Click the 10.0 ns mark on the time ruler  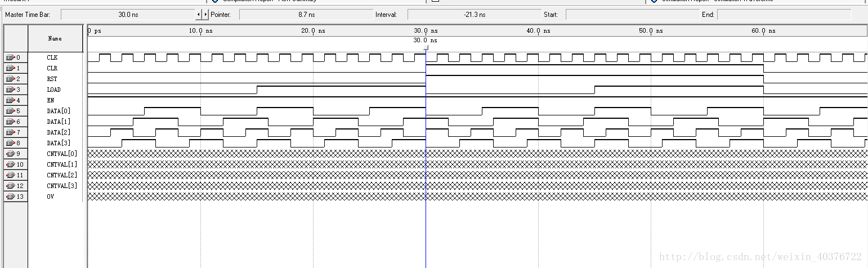click(x=201, y=31)
